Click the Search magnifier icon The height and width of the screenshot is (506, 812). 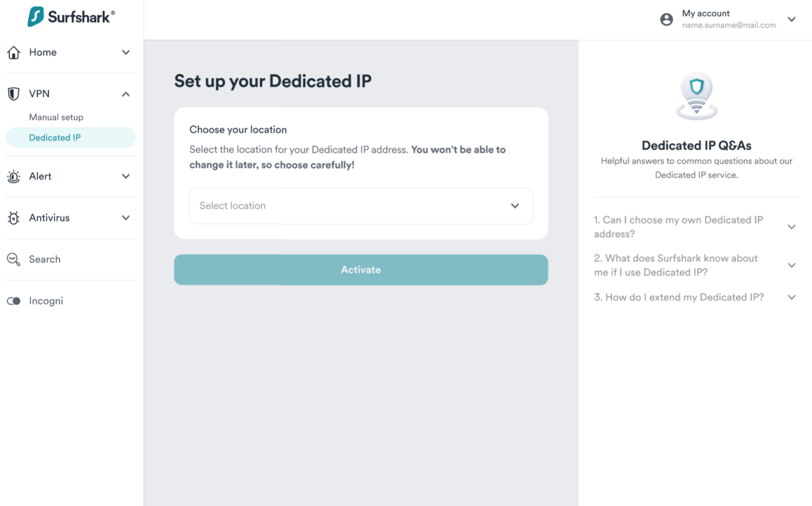14,259
